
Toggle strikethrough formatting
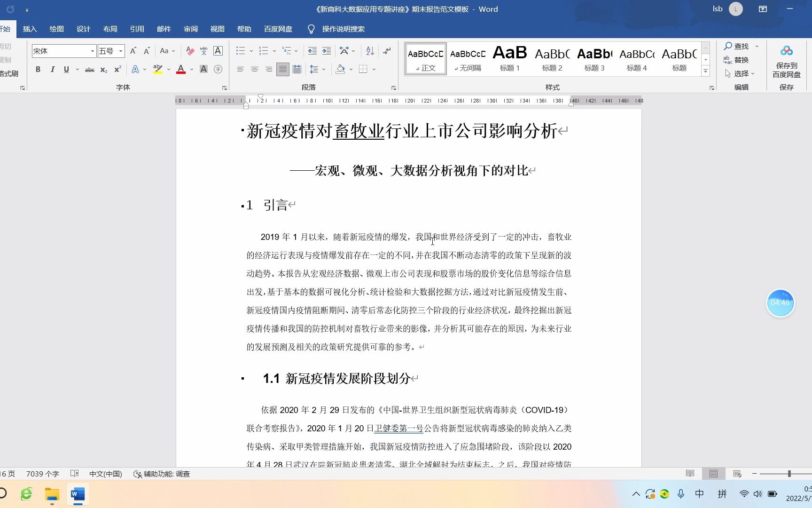click(89, 70)
